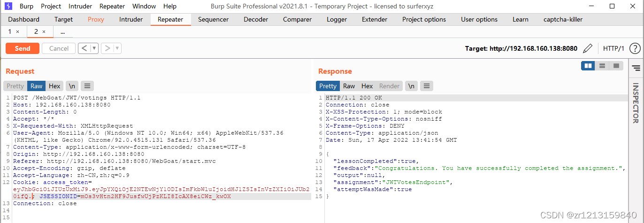This screenshot has height=223, width=644.
Task: Open the Response pane hamburger menu icon
Action: coord(426,86)
